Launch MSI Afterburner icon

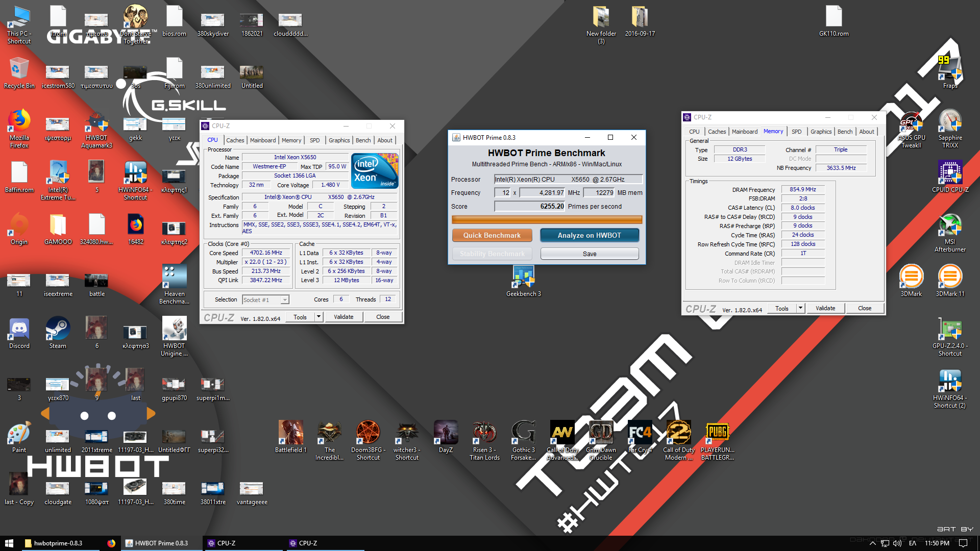[950, 232]
